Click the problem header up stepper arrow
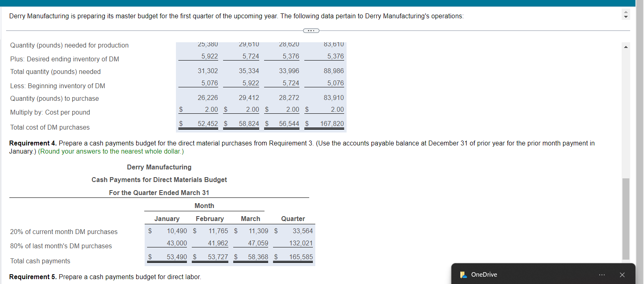644x284 pixels. [x=626, y=12]
